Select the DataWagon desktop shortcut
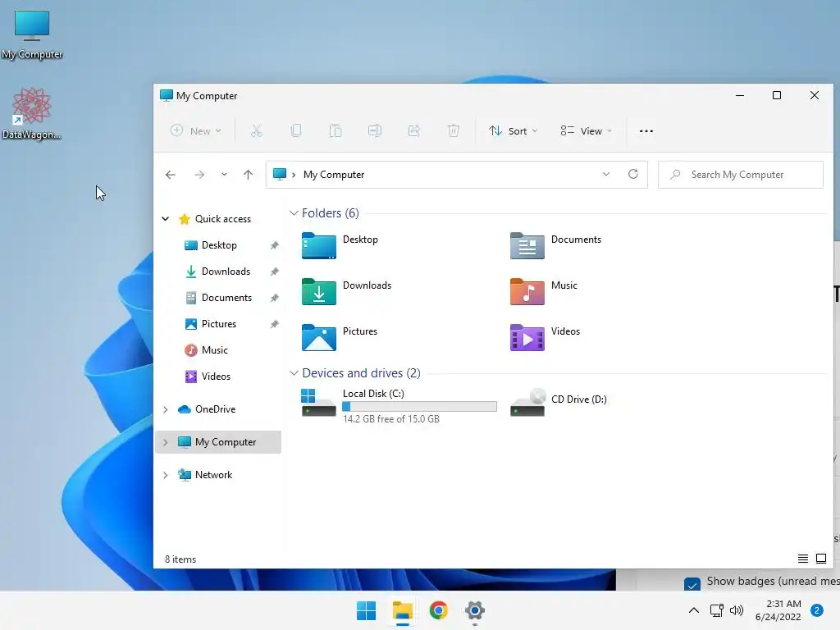Image resolution: width=840 pixels, height=630 pixels. 32,113
